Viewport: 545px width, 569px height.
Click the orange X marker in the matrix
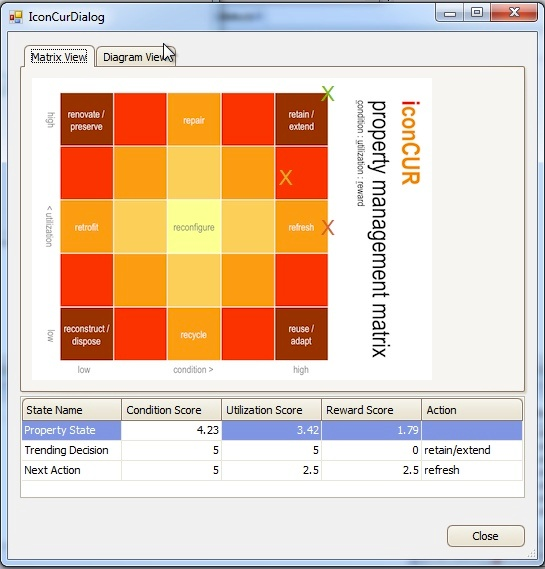286,178
